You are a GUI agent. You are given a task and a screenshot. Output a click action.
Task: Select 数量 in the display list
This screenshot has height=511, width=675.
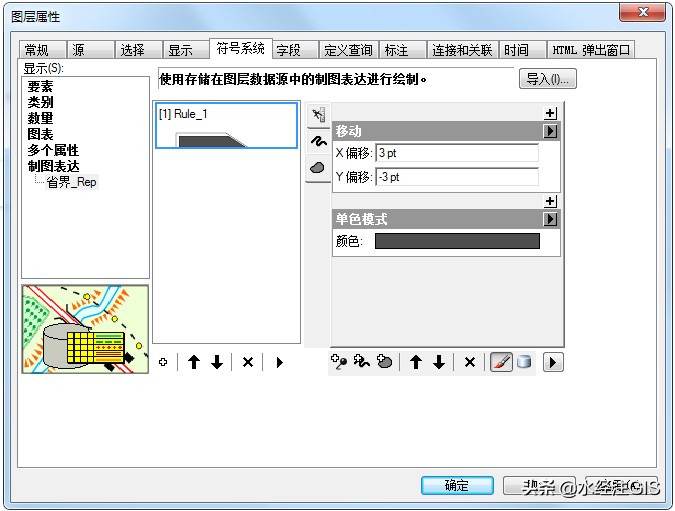pyautogui.click(x=40, y=118)
